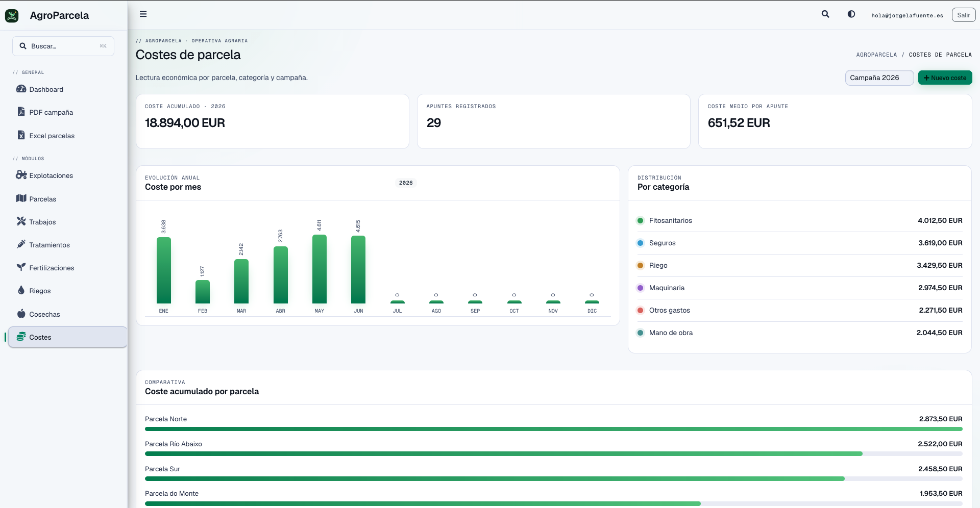Click the Fertilizaciones seedling icon

(21, 267)
